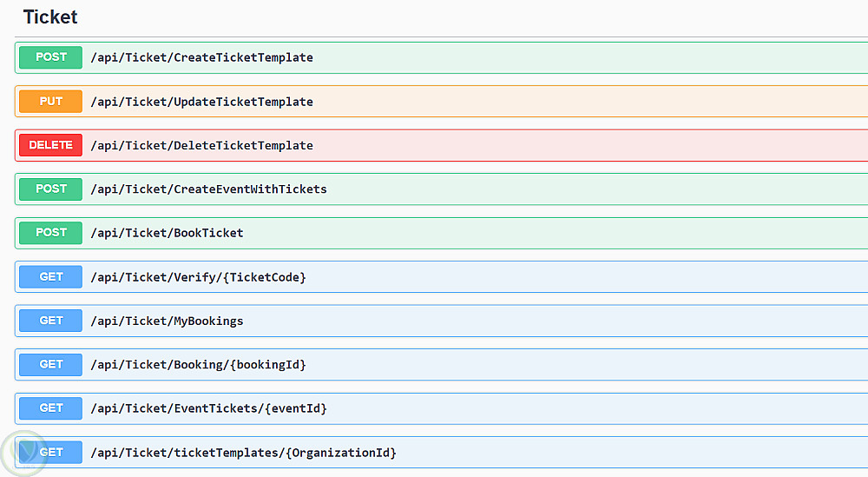Click the POST badge for BookTicket
868x477 pixels.
click(51, 233)
